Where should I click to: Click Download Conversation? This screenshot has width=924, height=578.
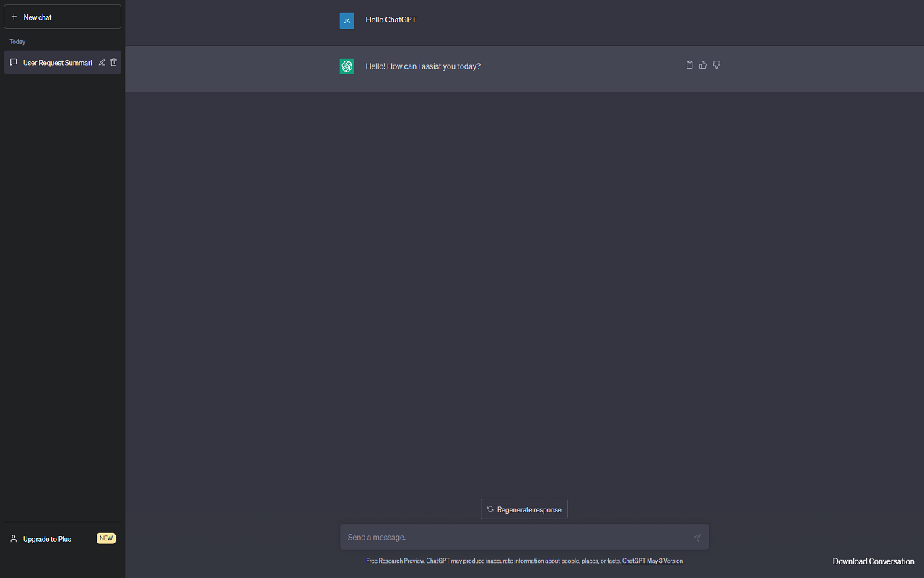click(873, 561)
